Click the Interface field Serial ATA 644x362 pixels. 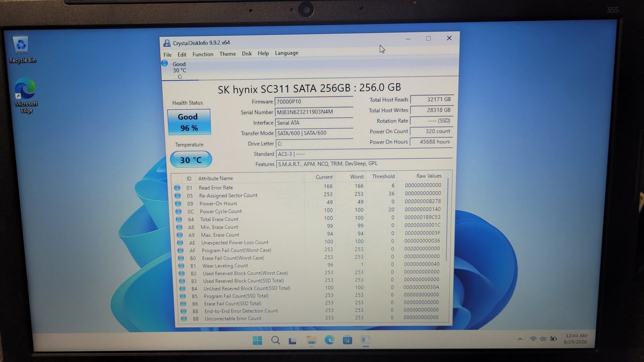click(x=314, y=123)
